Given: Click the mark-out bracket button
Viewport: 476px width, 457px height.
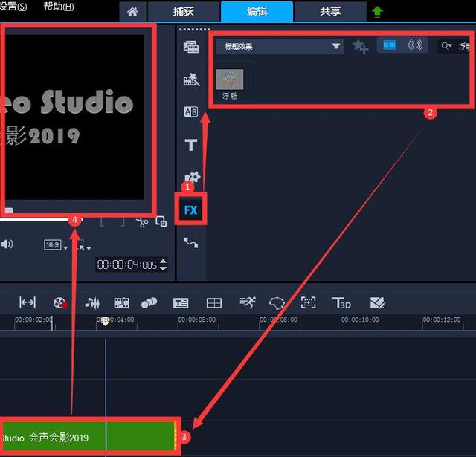Looking at the screenshot, I should pyautogui.click(x=122, y=223).
